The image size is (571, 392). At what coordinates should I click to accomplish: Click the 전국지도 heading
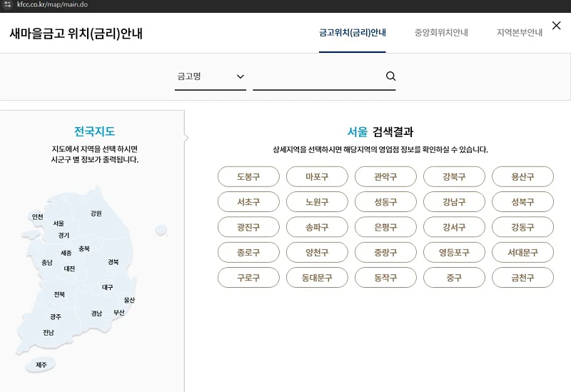[x=95, y=131]
